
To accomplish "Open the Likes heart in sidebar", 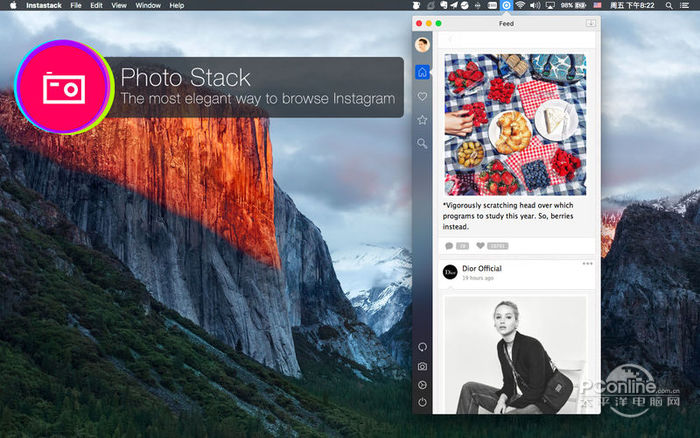I will (422, 96).
